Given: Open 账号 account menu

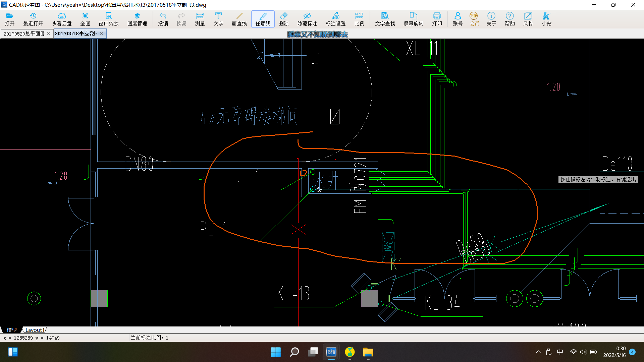Looking at the screenshot, I should click(458, 19).
